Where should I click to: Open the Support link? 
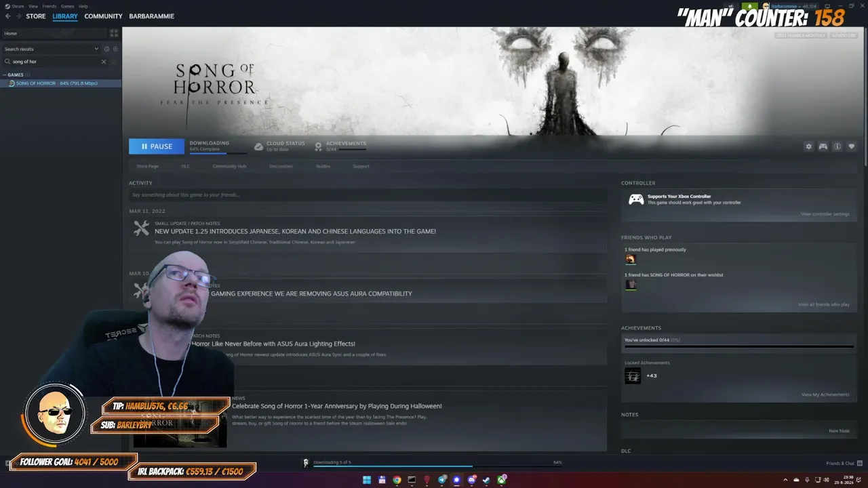[x=361, y=166]
